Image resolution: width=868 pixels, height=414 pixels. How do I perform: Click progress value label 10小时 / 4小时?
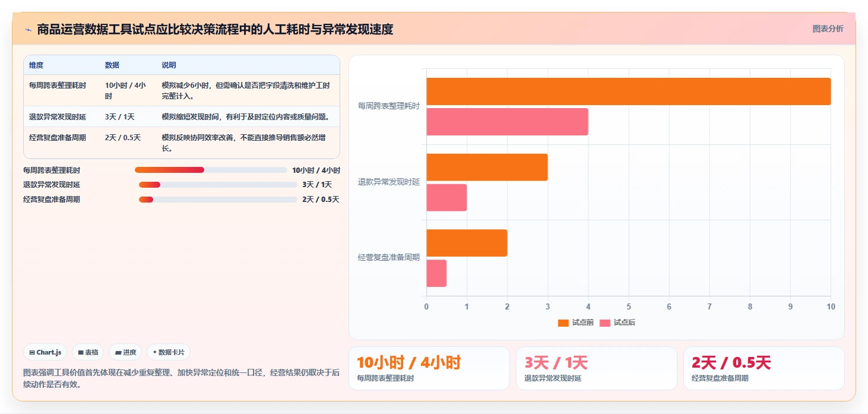316,170
